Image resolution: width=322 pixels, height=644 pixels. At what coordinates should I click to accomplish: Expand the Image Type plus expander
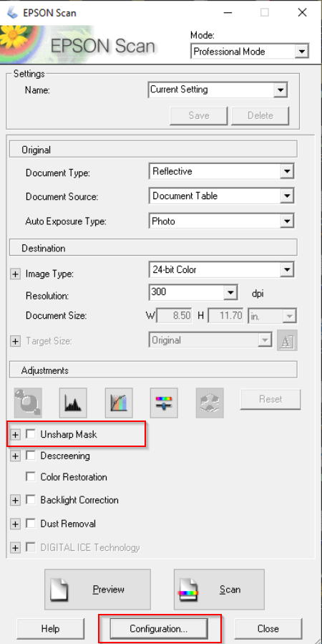point(15,274)
